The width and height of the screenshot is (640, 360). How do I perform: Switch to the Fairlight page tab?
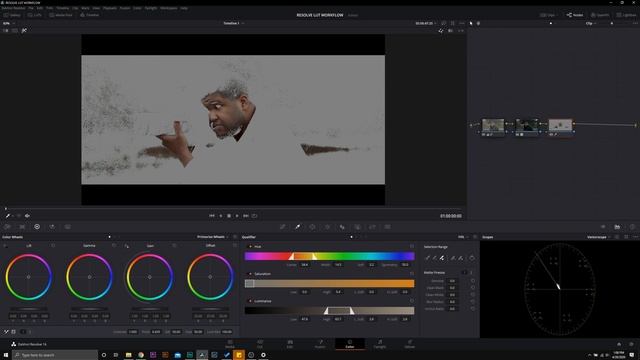click(380, 344)
